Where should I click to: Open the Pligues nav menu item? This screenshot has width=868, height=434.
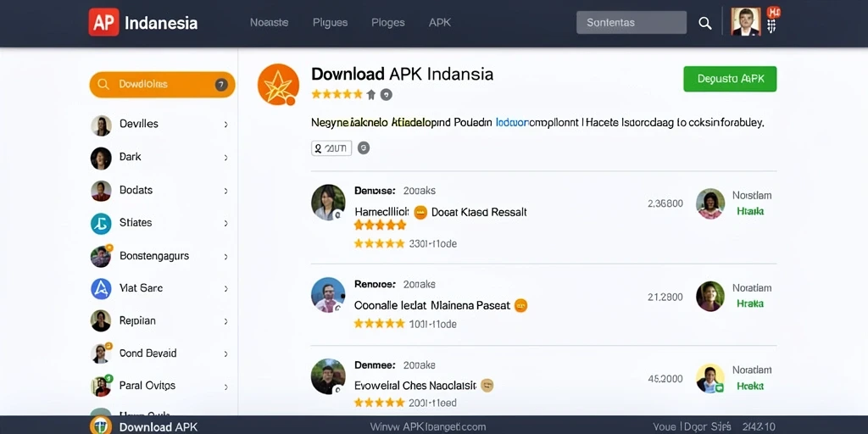coord(330,23)
